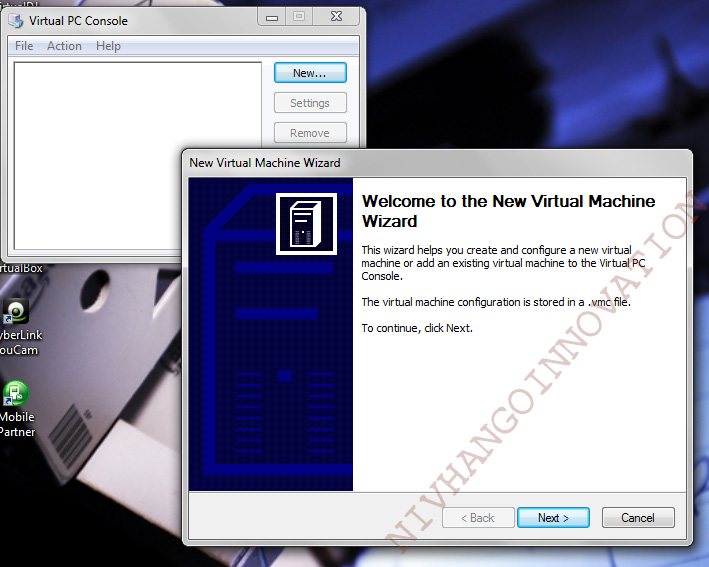709x567 pixels.
Task: Click the 'Welcome to the New Virtual Machine Wizard' heading
Action: [508, 211]
